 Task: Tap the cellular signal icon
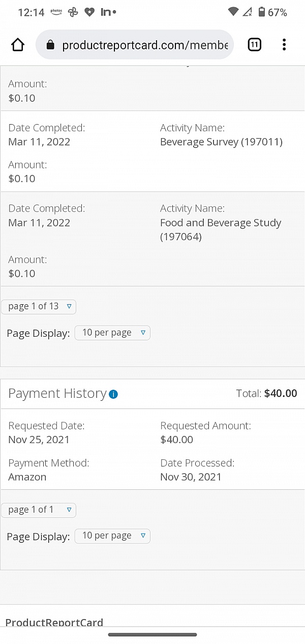247,12
